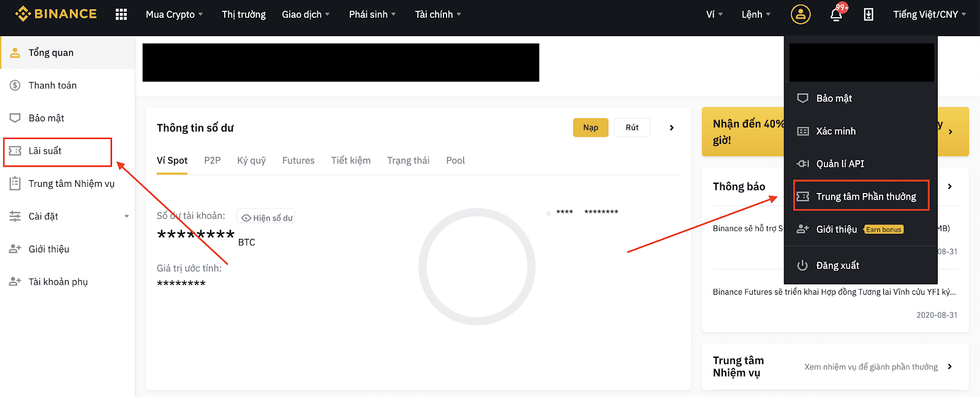The height and width of the screenshot is (397, 980).
Task: Open Thị trường in top navigation
Action: [x=244, y=14]
